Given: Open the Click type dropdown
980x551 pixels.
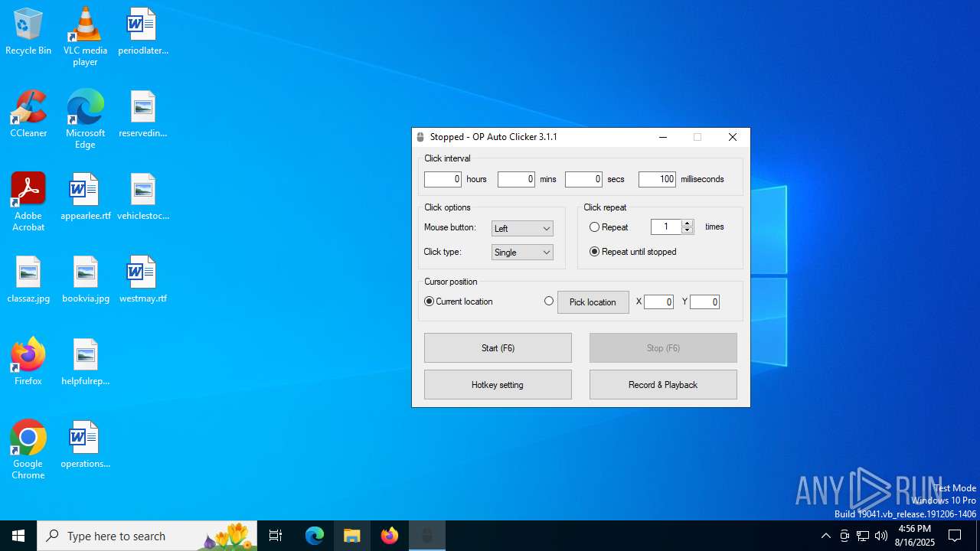Looking at the screenshot, I should point(522,253).
